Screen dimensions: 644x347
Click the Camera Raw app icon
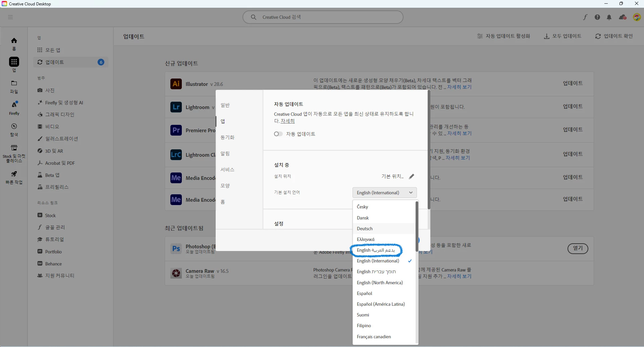tap(176, 273)
